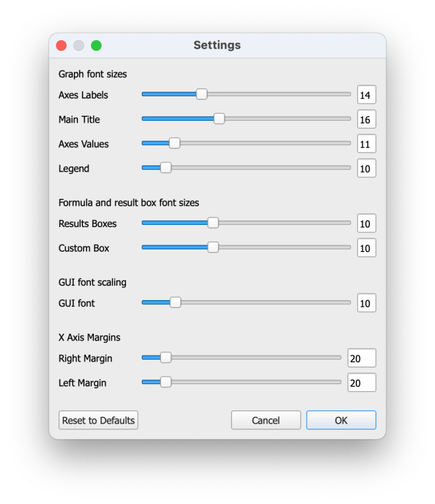The height and width of the screenshot is (504, 435).
Task: Click the Axes Values slider handle
Action: 174,143
